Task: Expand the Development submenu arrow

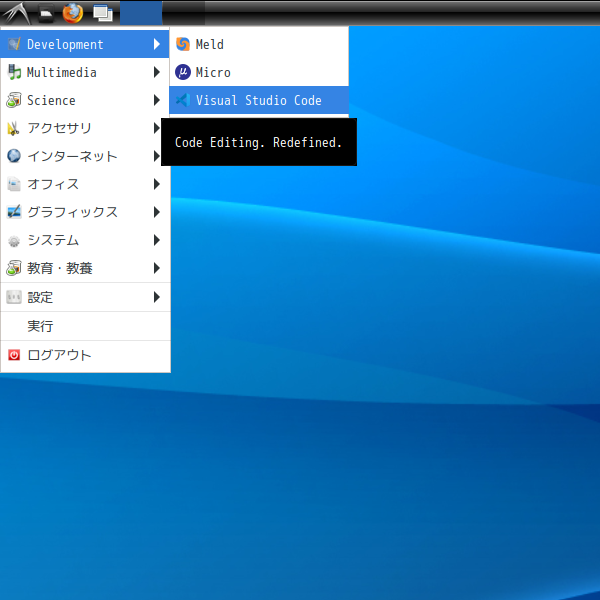Action: point(157,44)
